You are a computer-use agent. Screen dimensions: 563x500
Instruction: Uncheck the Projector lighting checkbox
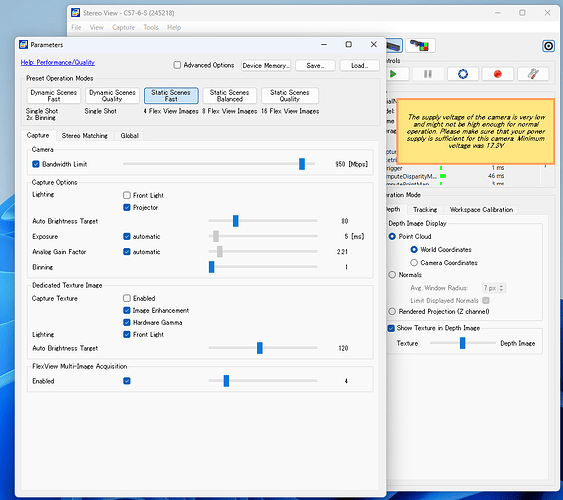point(127,207)
